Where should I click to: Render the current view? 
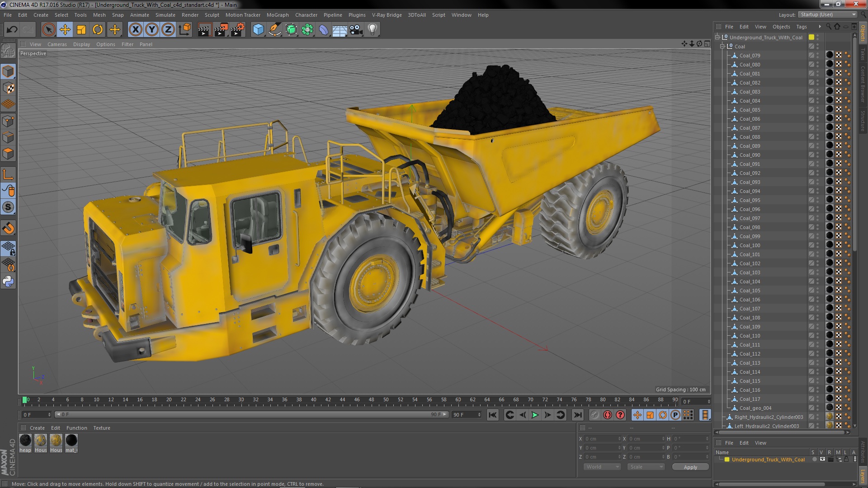click(204, 30)
